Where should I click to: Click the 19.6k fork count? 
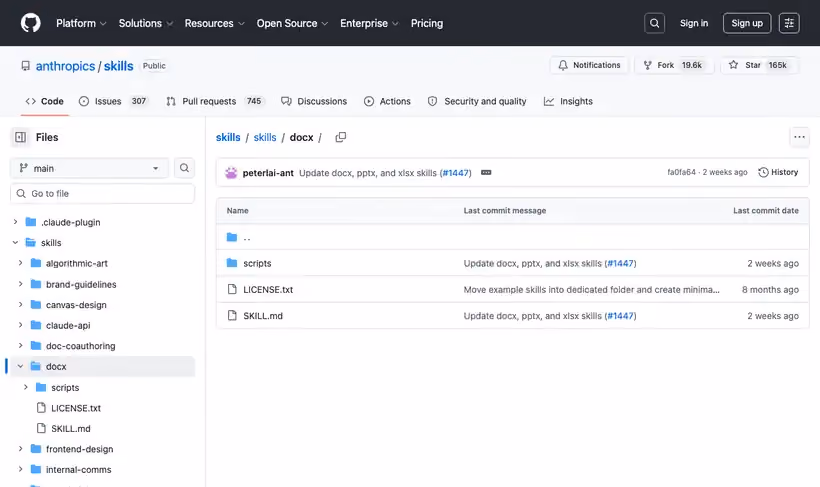[x=691, y=65]
